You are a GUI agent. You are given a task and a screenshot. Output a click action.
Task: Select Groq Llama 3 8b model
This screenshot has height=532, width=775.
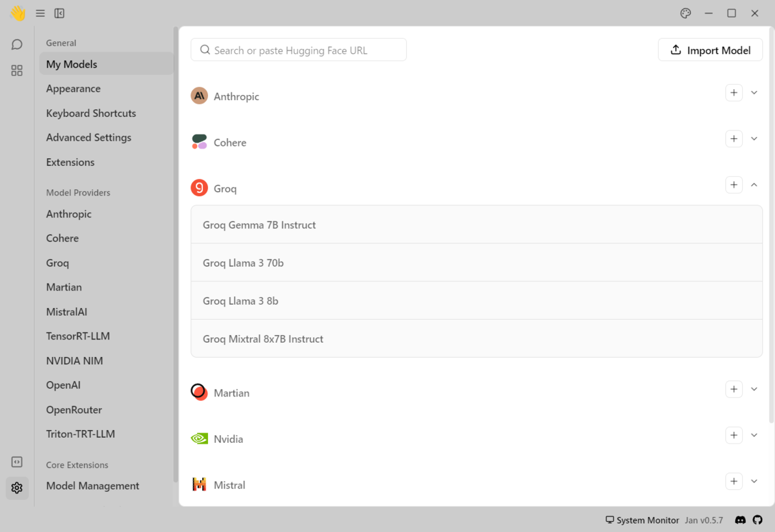click(477, 301)
